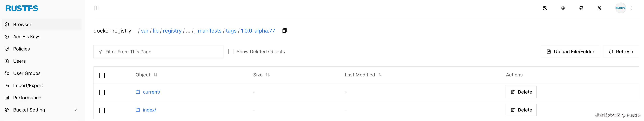Image resolution: width=644 pixels, height=121 pixels.
Task: Go to the Access Keys page
Action: coord(27,37)
